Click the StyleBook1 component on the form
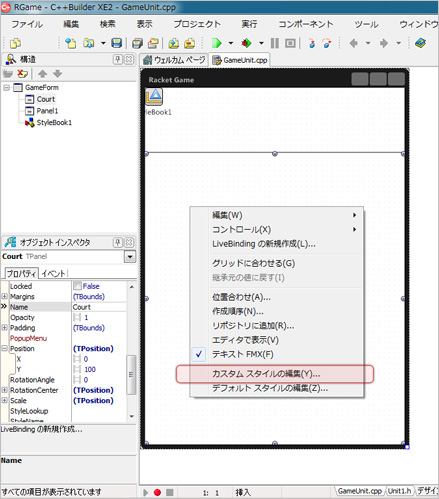Image resolution: width=439 pixels, height=499 pixels. (x=154, y=96)
